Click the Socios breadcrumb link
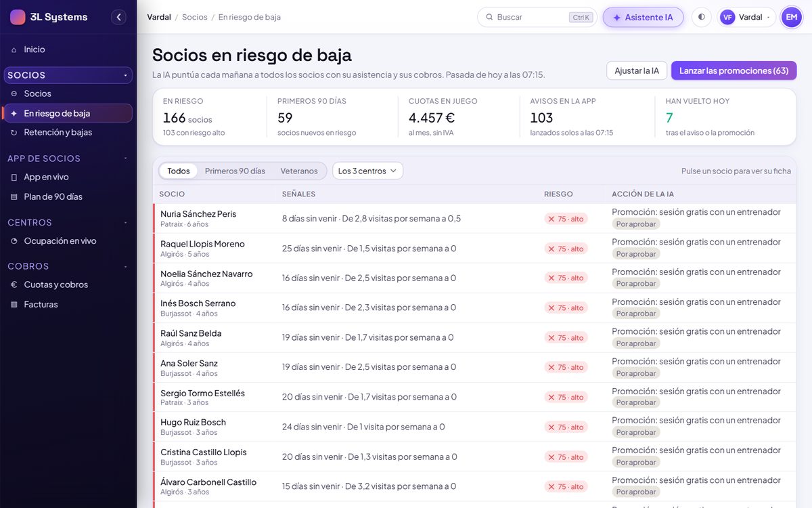This screenshot has height=508, width=812. 195,17
